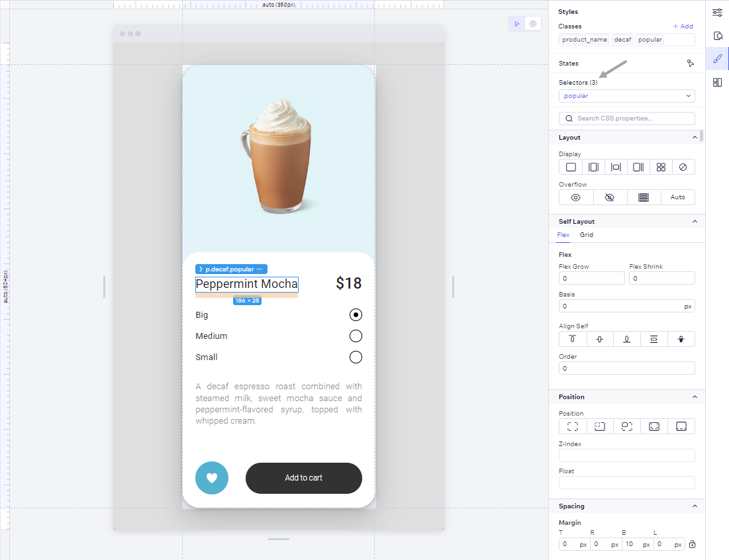Set position to sticky
This screenshot has height=560, width=729.
click(x=681, y=427)
